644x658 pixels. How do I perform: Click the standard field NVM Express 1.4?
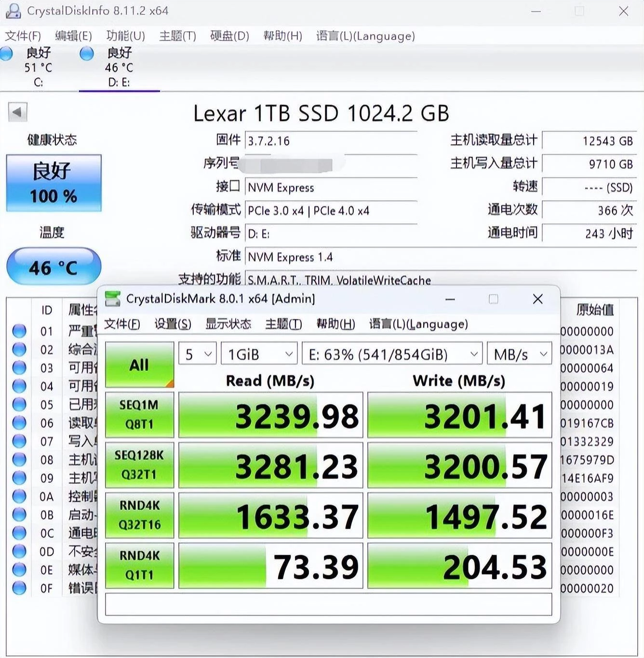click(x=441, y=257)
